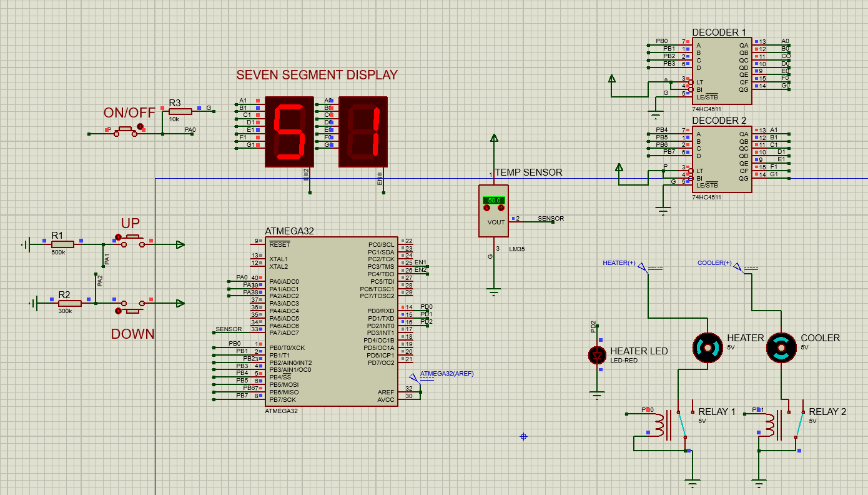The height and width of the screenshot is (495, 868).
Task: Decrease LM35 temperature with down arrow
Action: [487, 207]
